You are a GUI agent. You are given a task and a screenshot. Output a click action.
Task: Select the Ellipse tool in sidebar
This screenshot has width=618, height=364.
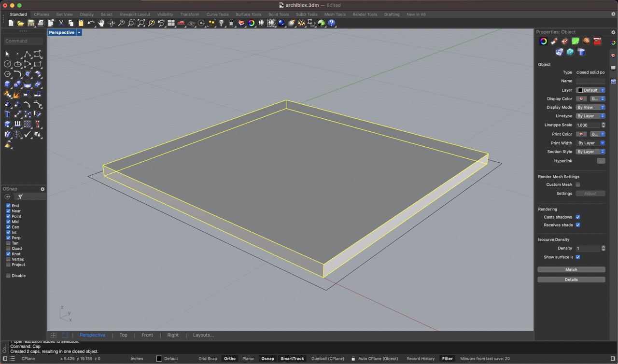coord(17,64)
